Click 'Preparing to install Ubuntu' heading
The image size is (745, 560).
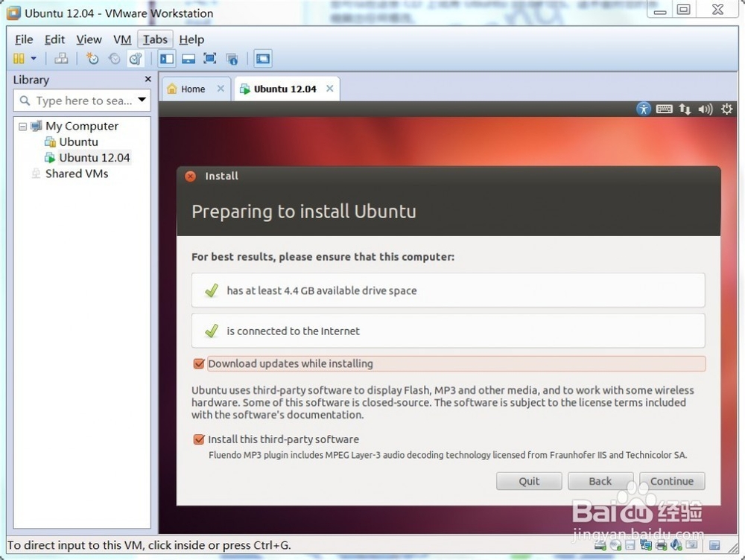[x=304, y=211]
